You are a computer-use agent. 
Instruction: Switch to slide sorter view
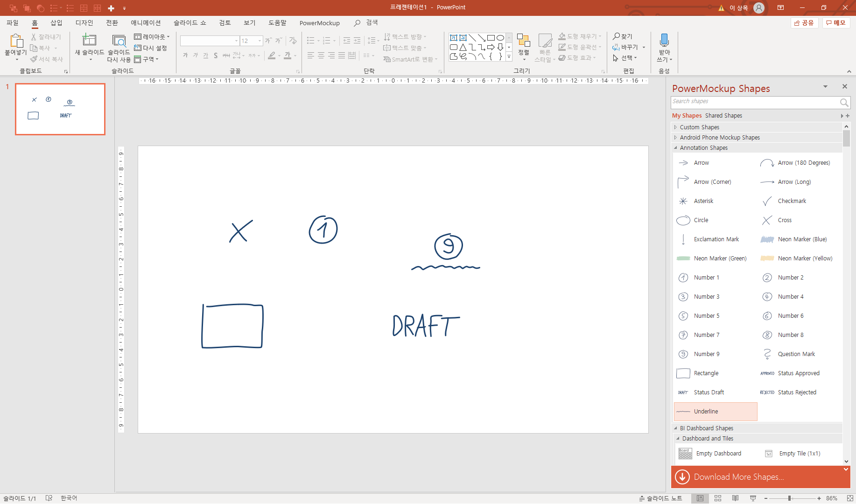[x=718, y=498]
